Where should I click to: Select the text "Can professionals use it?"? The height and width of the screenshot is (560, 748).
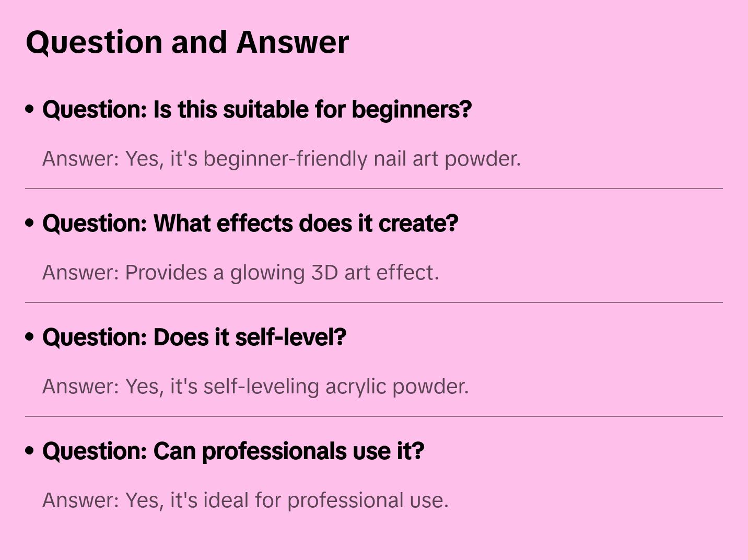point(288,451)
